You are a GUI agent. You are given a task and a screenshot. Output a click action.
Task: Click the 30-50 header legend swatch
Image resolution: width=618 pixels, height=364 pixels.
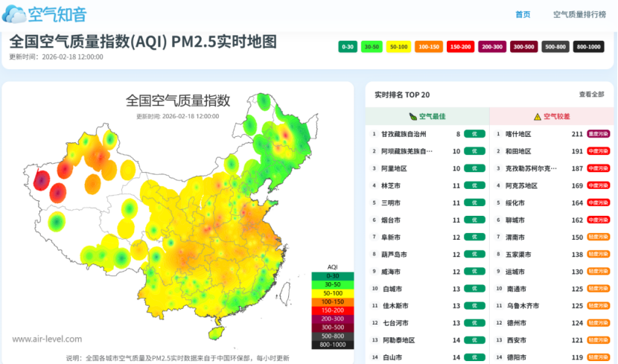(372, 46)
